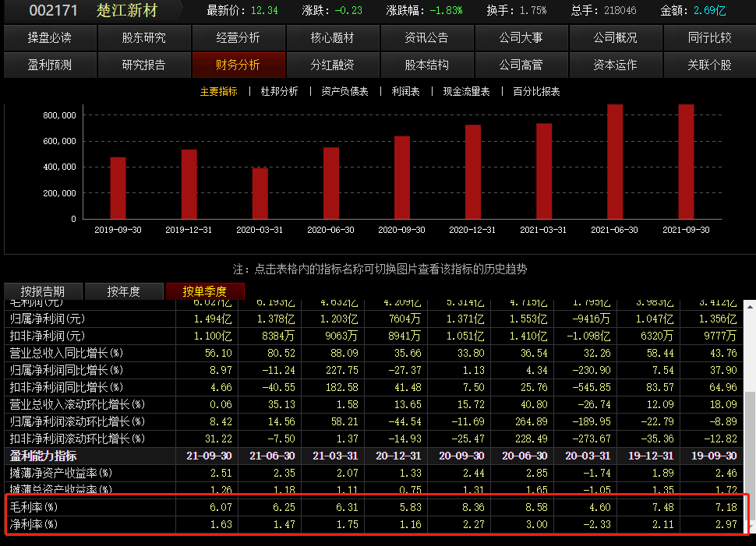
Task: Open the 股东研究 section
Action: tap(143, 37)
